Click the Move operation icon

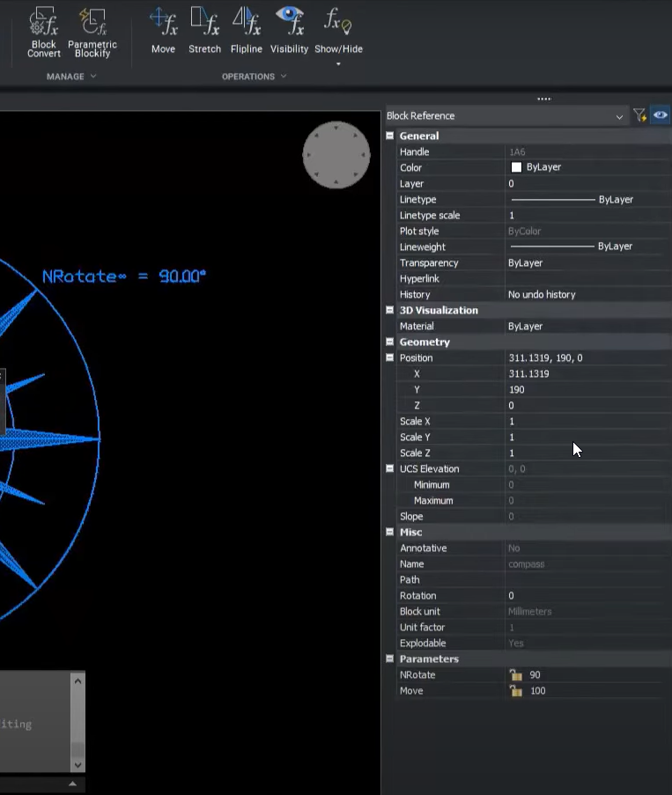pyautogui.click(x=163, y=21)
